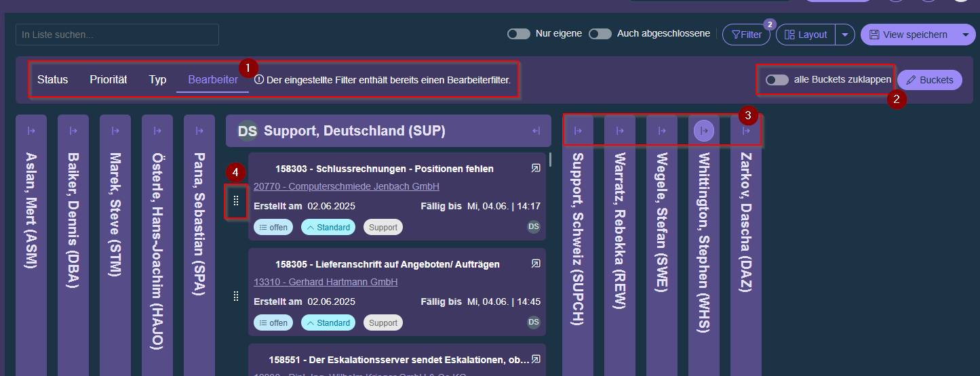Click the Buckets edit button
Screen dimensions: 980x376
929,80
